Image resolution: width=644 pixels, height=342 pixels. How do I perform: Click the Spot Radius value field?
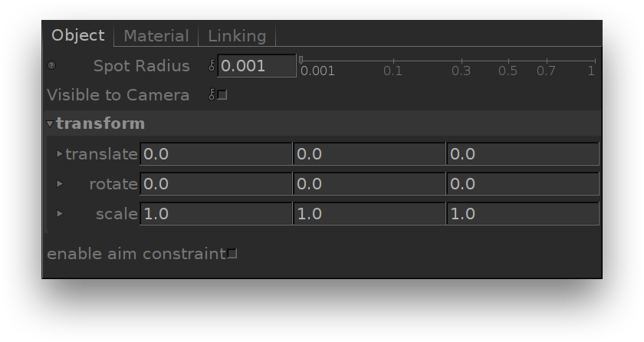[x=257, y=66]
